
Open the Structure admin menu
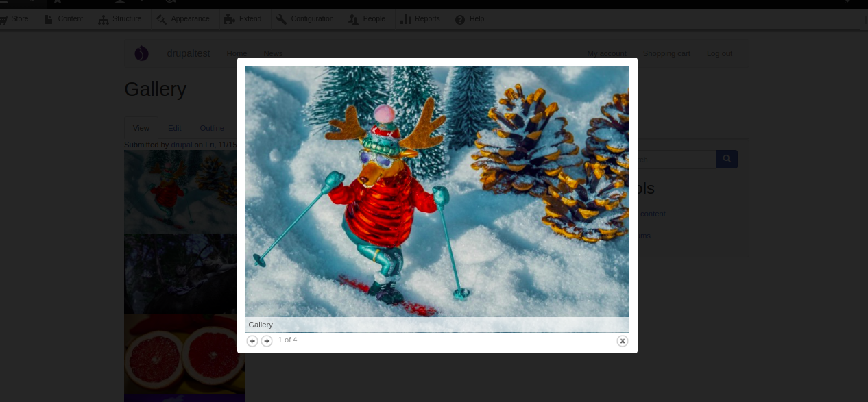click(120, 19)
